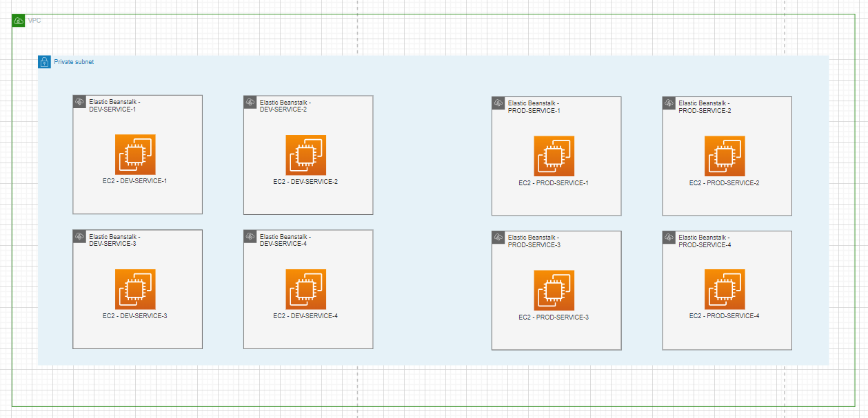The width and height of the screenshot is (868, 418).
Task: Select the 'EC2 - DEV-SERVICE-3' caption
Action: [135, 316]
